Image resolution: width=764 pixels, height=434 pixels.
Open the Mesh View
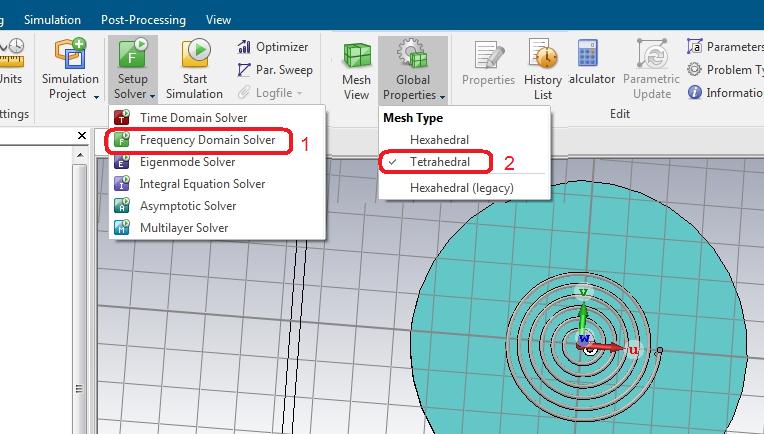pos(357,71)
